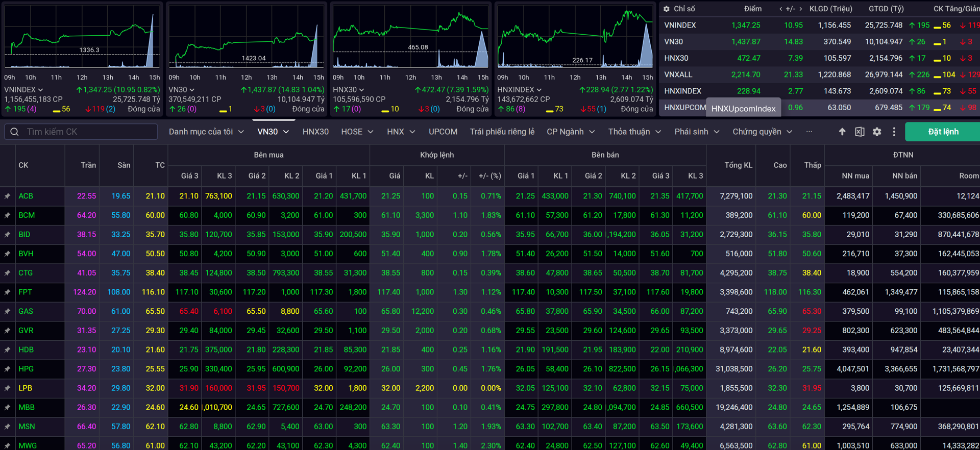Click GAS buy price 65.40
Viewport: 980px width, 450px height.
189,311
